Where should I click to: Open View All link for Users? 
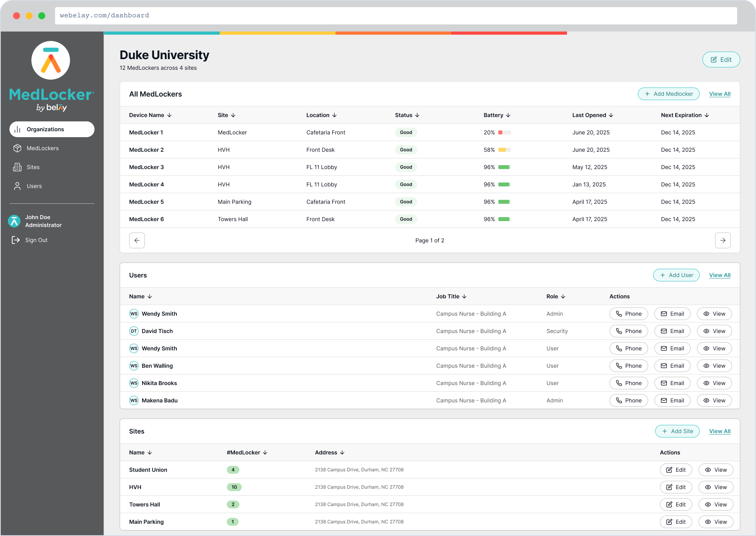point(719,275)
